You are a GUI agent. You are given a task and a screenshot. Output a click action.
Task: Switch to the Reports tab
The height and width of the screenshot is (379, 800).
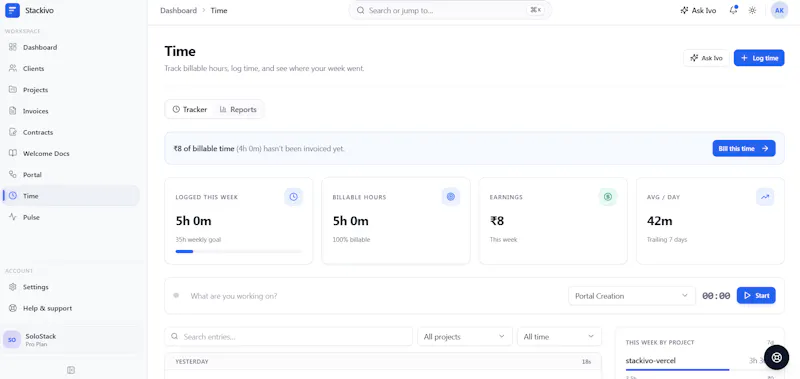pos(238,109)
